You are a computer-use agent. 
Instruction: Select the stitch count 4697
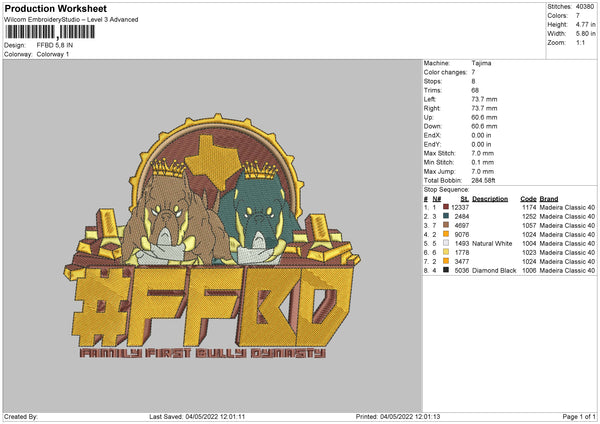point(462,225)
